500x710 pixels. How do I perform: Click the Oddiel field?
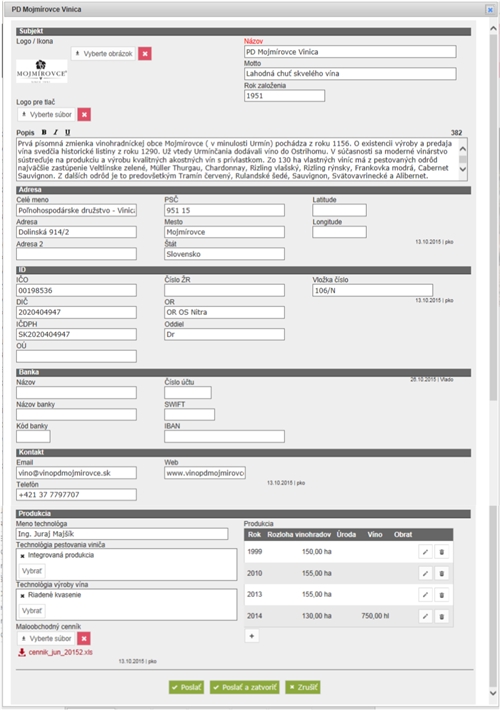click(x=225, y=334)
